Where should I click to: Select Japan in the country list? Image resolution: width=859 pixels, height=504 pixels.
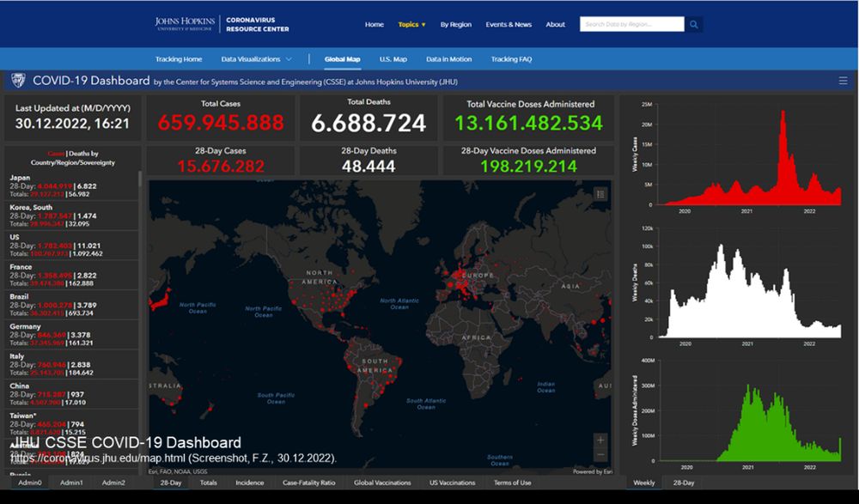point(71,185)
